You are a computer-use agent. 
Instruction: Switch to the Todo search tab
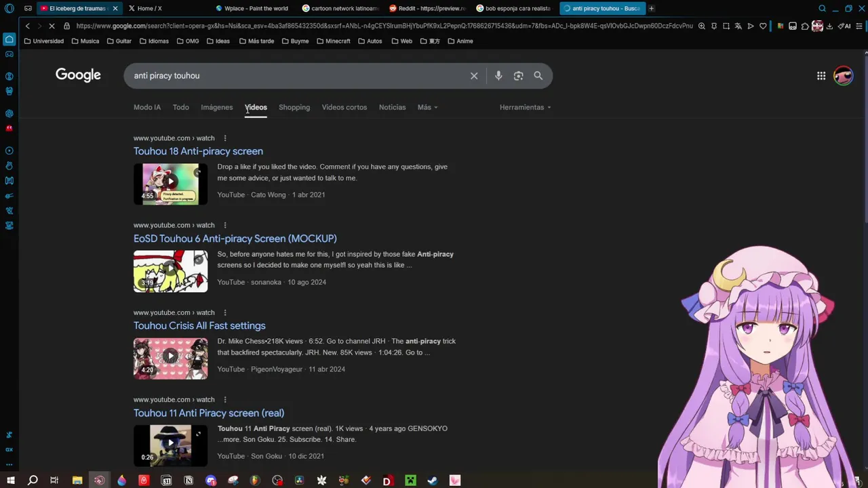click(x=180, y=107)
